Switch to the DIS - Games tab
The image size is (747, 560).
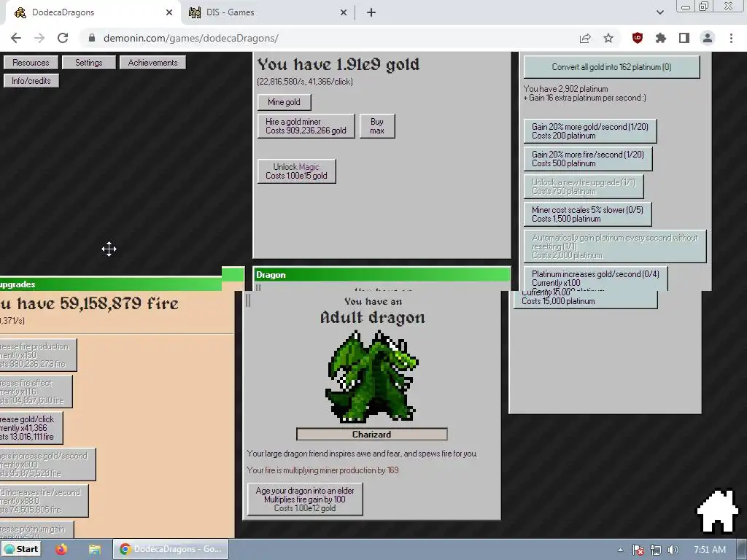point(267,12)
